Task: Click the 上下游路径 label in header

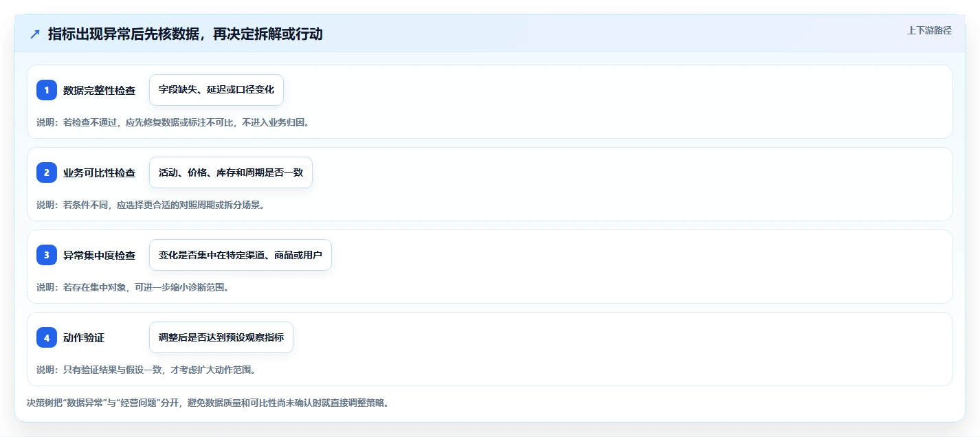Action: point(929,30)
